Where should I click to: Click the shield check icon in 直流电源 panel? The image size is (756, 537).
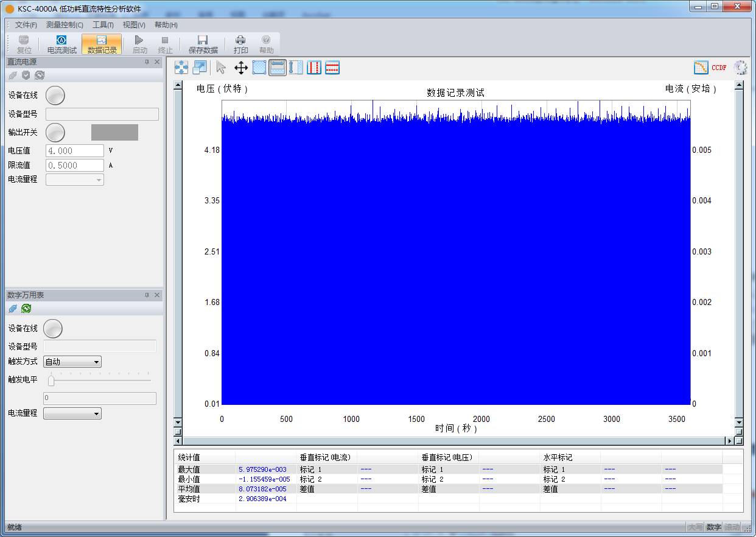point(26,75)
